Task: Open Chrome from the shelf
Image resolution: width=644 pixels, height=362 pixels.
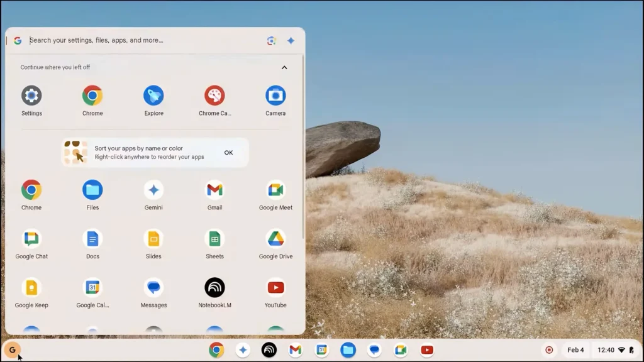Action: coord(216,350)
